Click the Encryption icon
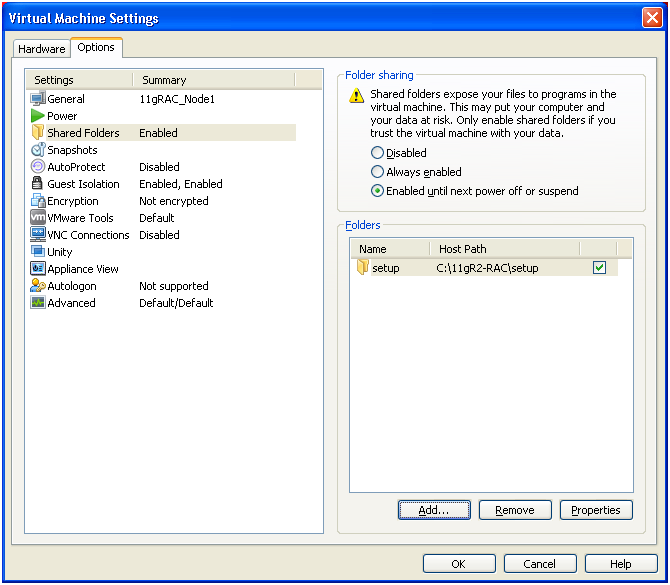 pyautogui.click(x=38, y=200)
